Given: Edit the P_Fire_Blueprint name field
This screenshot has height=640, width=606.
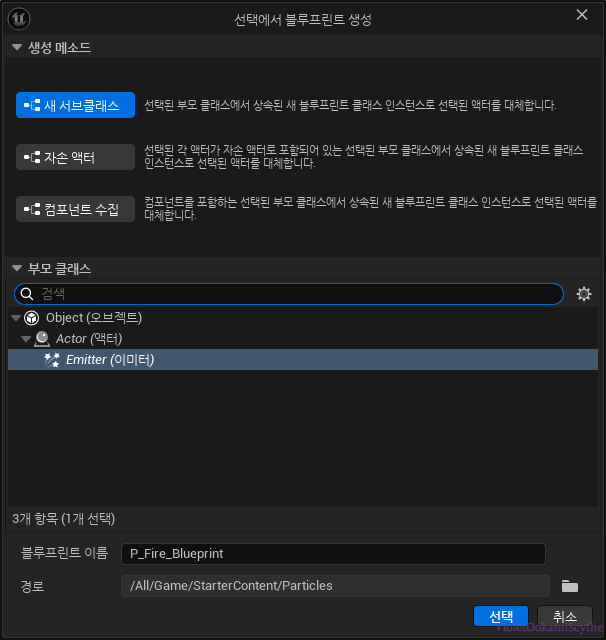Looking at the screenshot, I should [333, 554].
